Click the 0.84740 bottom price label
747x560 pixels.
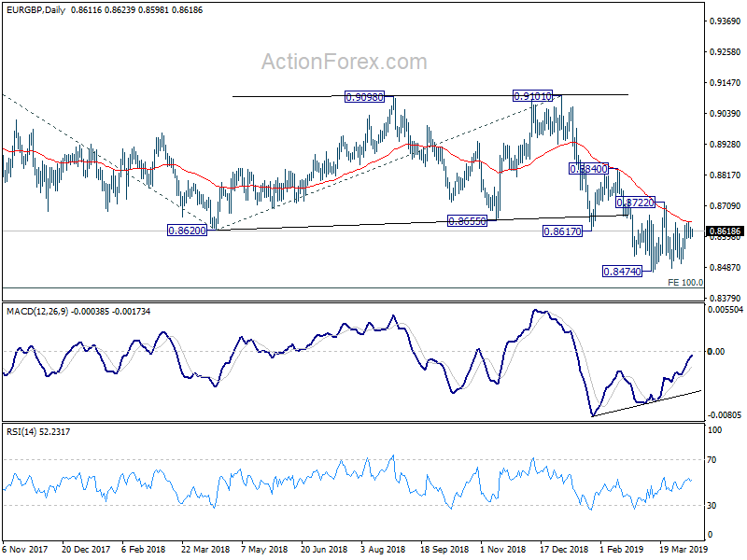pyautogui.click(x=622, y=272)
